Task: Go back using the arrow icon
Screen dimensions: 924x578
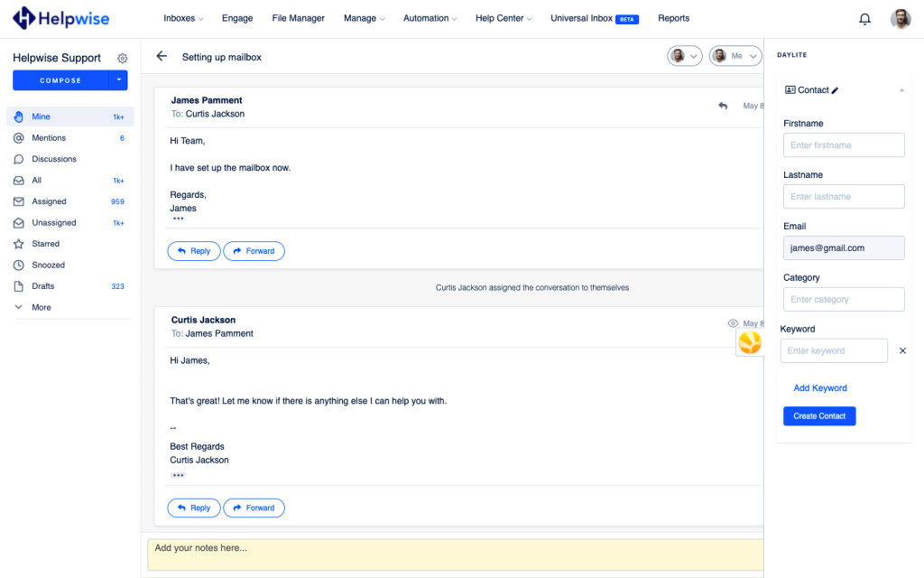Action: pos(162,56)
